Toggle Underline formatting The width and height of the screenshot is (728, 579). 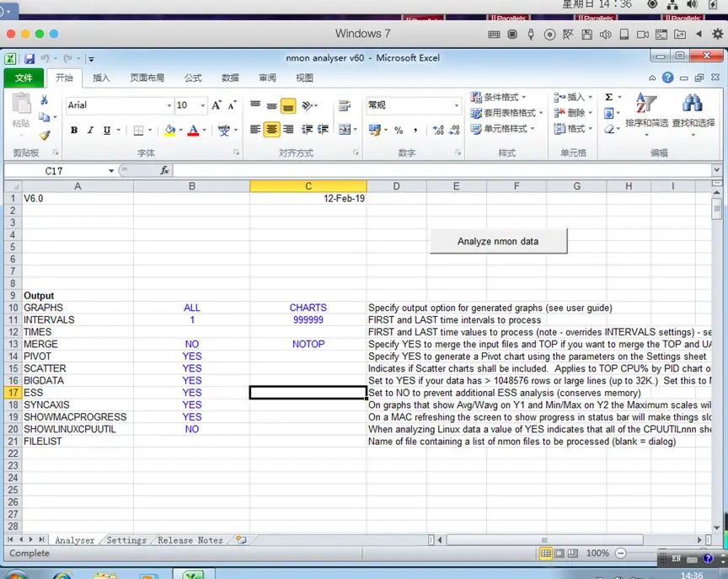107,130
